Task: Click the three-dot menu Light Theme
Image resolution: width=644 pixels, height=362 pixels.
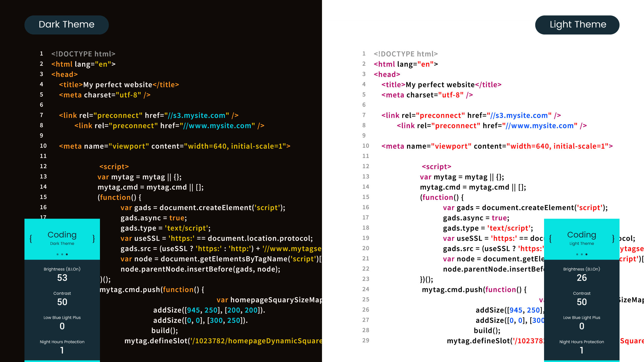Action: [x=582, y=254]
